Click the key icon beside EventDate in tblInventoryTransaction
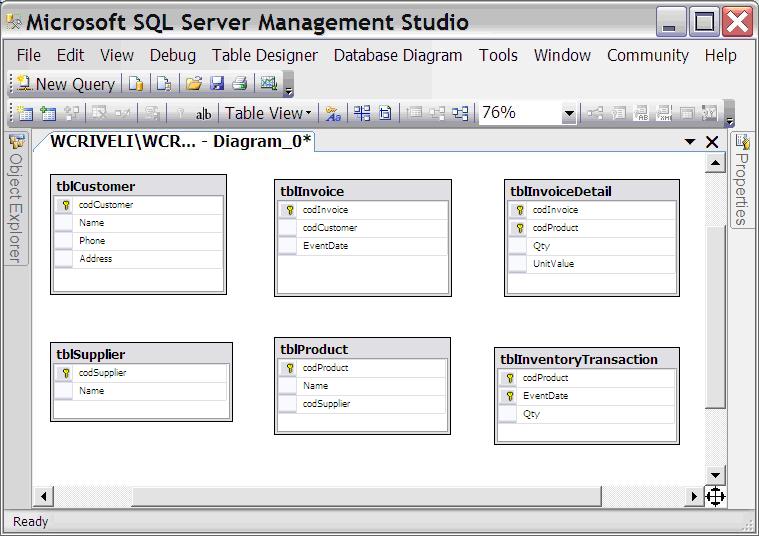 509,396
